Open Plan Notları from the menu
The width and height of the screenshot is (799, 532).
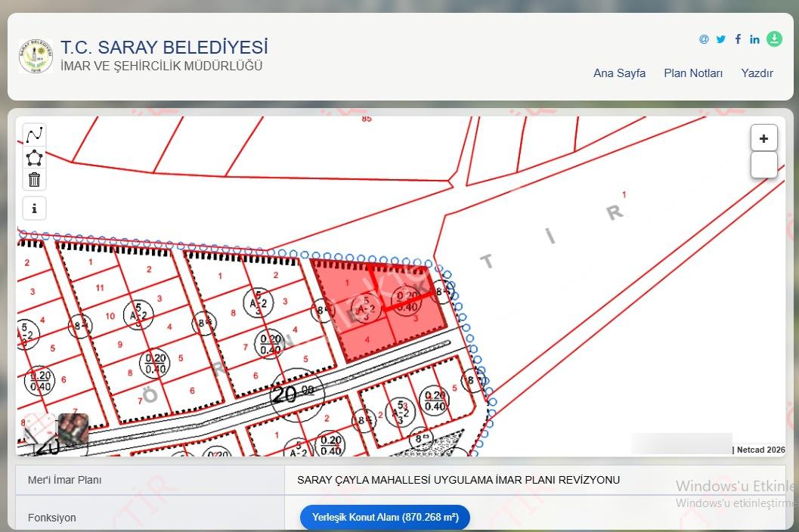click(693, 73)
